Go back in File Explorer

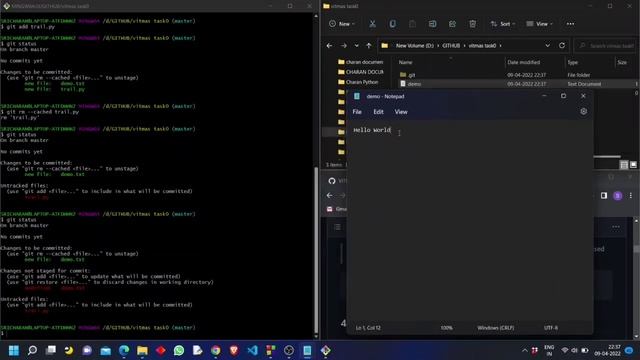(329, 46)
